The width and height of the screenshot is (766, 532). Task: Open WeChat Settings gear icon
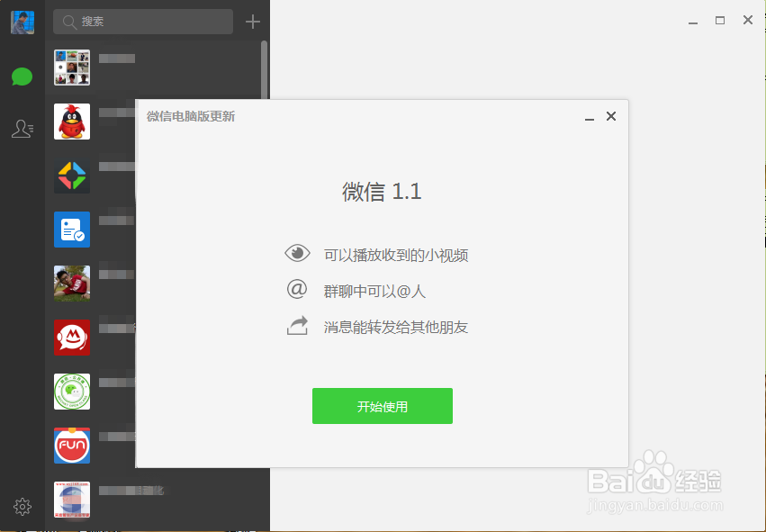[x=22, y=507]
